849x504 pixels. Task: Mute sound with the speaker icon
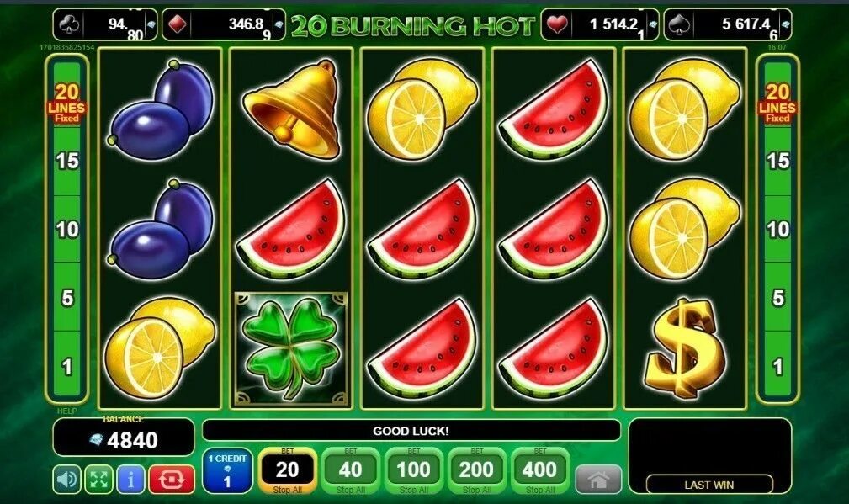point(67,479)
